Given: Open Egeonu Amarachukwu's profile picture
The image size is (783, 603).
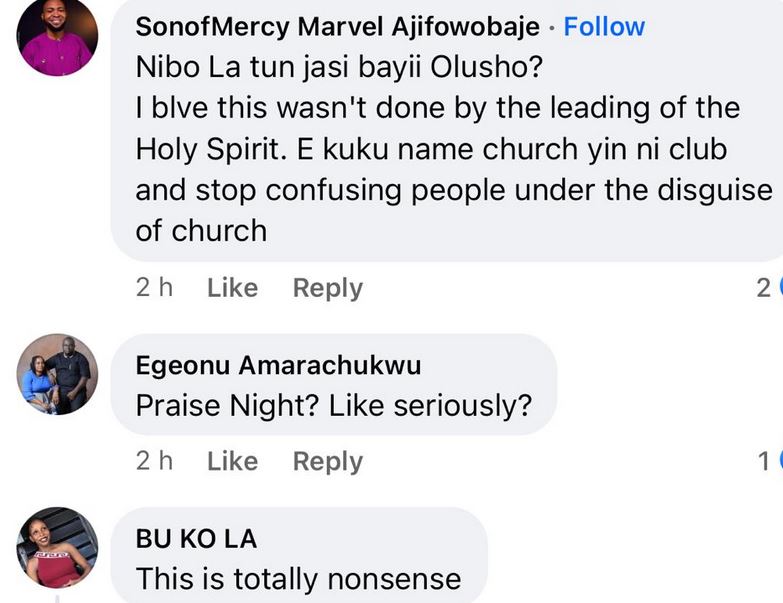Looking at the screenshot, I should click(x=58, y=374).
